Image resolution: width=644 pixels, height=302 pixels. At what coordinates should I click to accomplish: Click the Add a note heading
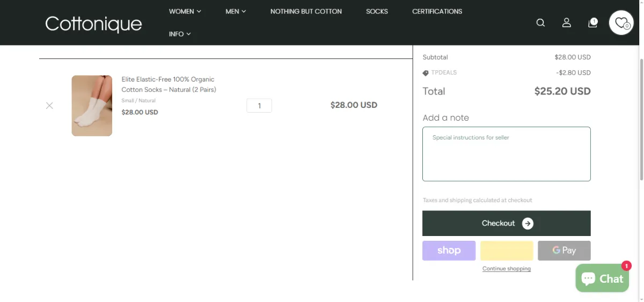pos(445,118)
